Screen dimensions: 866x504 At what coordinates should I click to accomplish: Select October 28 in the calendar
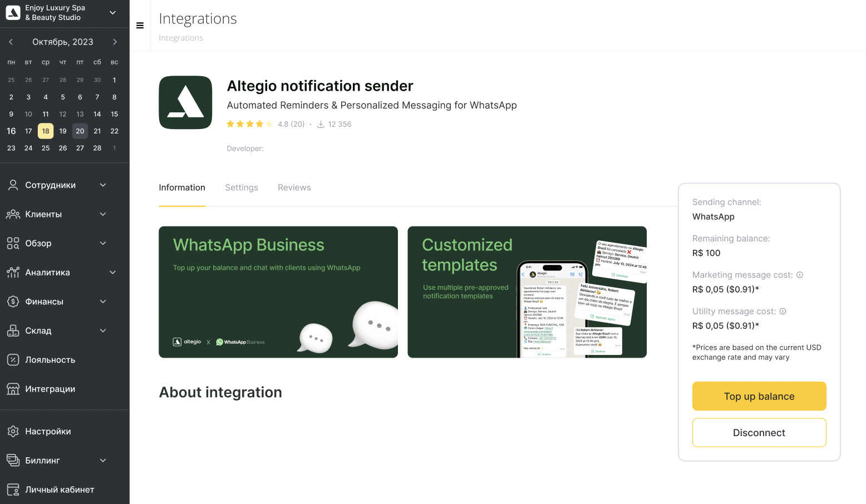[x=97, y=148]
